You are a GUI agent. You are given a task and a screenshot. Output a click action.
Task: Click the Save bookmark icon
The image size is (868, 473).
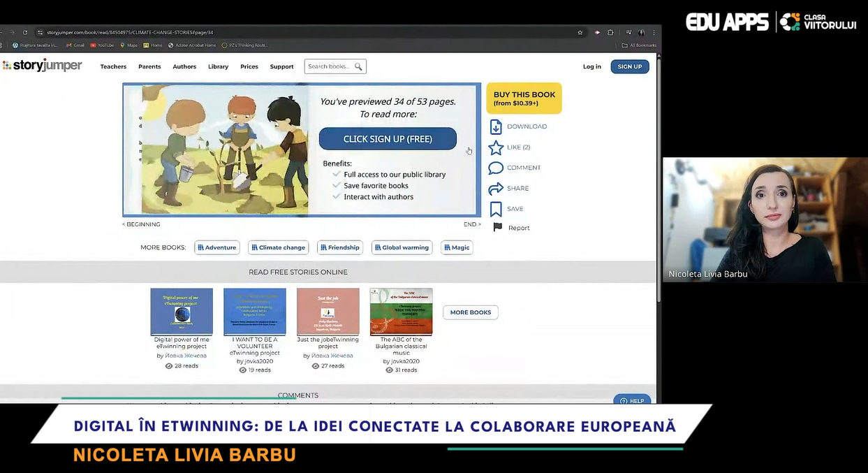click(x=496, y=209)
